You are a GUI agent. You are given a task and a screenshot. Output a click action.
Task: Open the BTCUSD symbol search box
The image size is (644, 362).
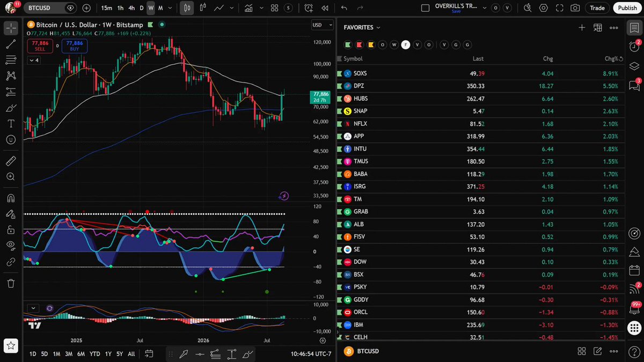coord(50,8)
